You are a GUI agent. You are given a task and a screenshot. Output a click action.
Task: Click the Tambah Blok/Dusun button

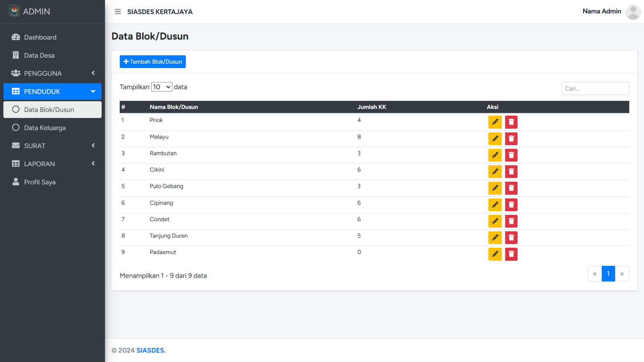pyautogui.click(x=153, y=62)
